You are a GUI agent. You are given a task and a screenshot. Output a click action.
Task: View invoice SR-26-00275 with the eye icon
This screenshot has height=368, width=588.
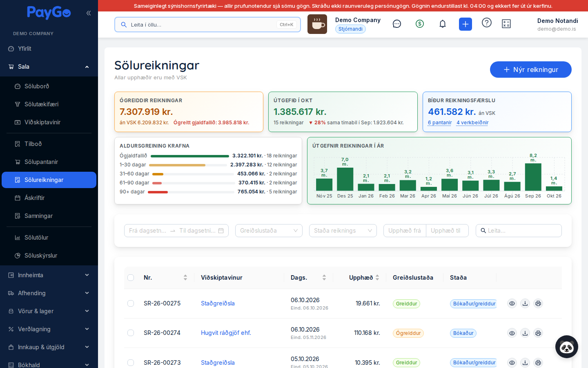point(512,303)
